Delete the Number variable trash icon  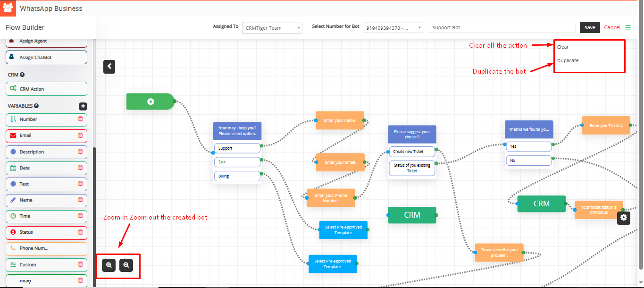(x=80, y=119)
